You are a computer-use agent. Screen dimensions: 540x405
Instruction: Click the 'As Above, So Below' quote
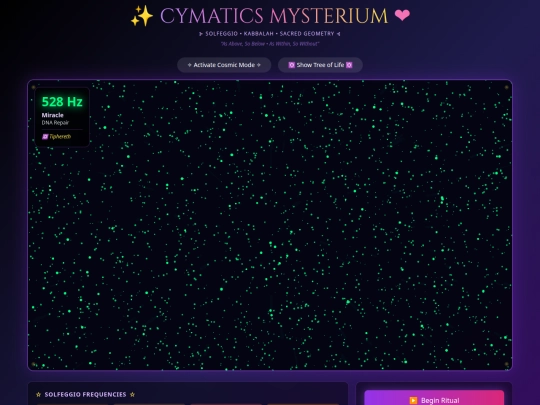tap(270, 44)
